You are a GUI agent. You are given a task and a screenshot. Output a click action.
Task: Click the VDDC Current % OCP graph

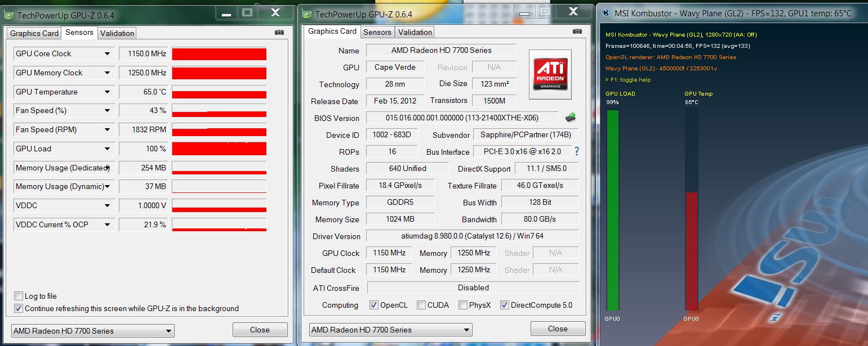219,225
